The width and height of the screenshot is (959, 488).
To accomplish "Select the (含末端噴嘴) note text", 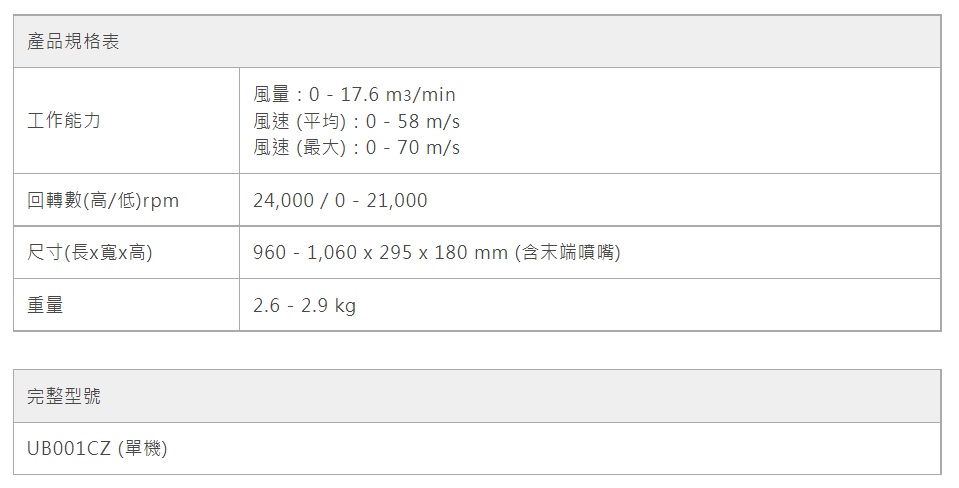I will [567, 253].
